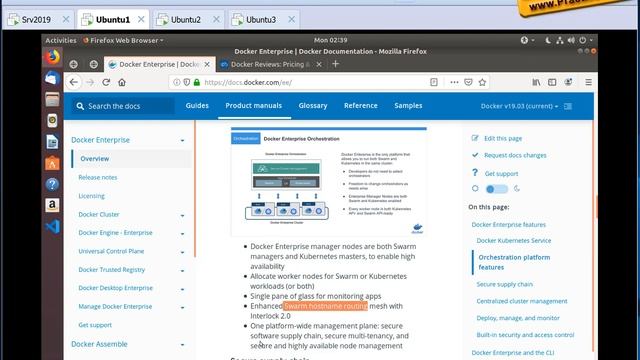Open the Licensing sidebar link
640x360 pixels.
91,196
